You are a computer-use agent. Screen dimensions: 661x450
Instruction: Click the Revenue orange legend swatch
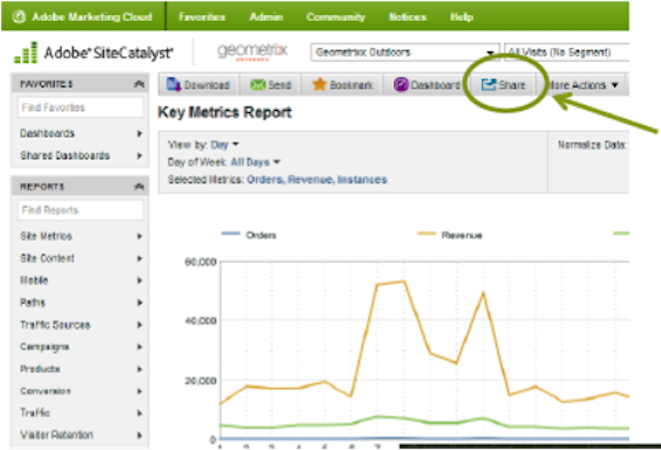(426, 233)
